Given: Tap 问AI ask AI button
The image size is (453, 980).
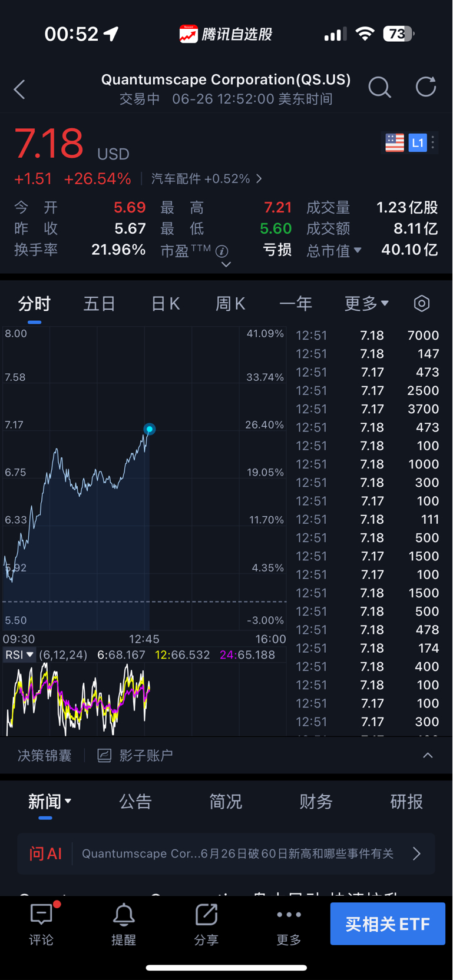Looking at the screenshot, I should pos(45,853).
